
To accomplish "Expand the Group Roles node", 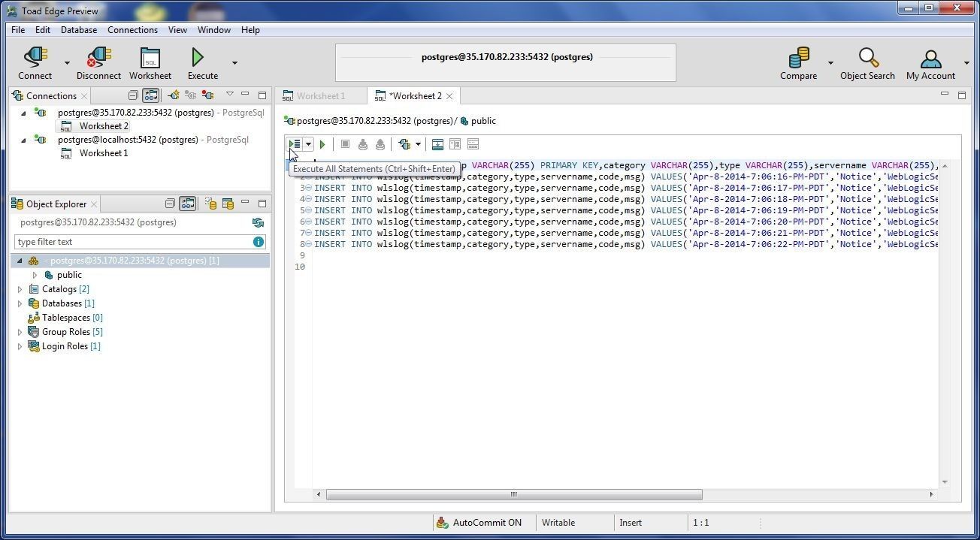I will click(20, 332).
